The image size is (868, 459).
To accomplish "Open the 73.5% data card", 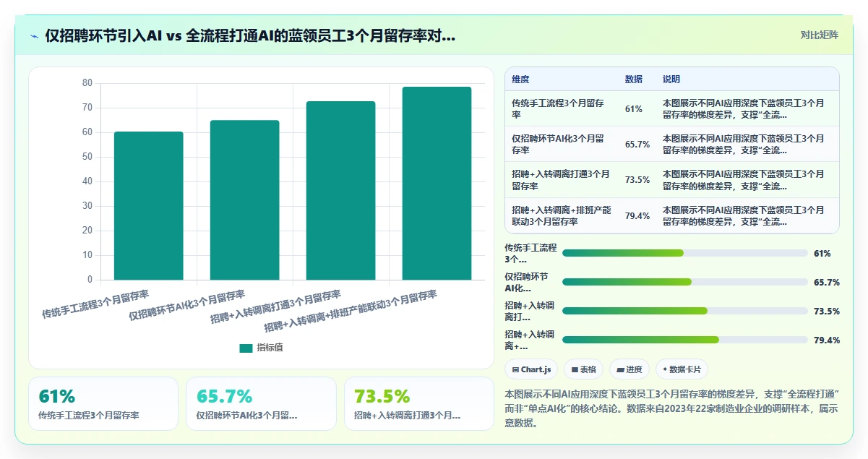I will coord(419,403).
